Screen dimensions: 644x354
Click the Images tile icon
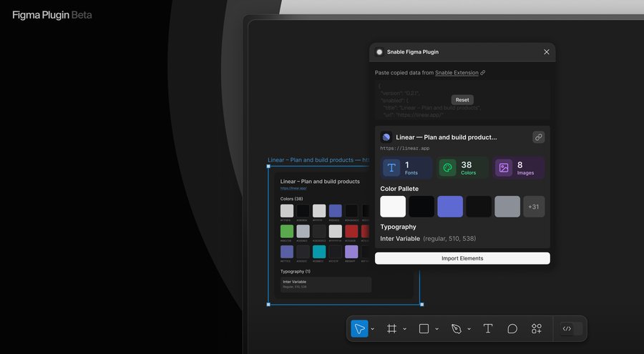(504, 167)
